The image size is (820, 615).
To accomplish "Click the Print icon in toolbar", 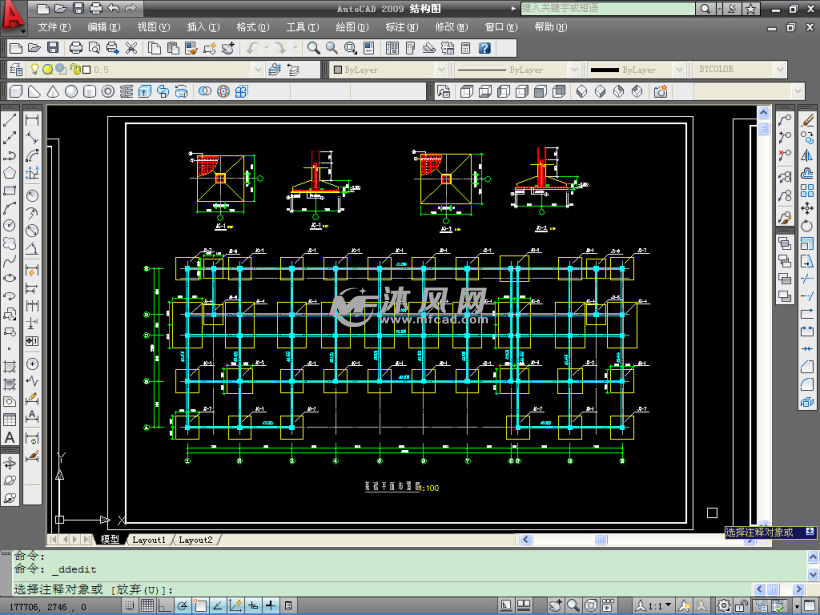I will [x=76, y=48].
